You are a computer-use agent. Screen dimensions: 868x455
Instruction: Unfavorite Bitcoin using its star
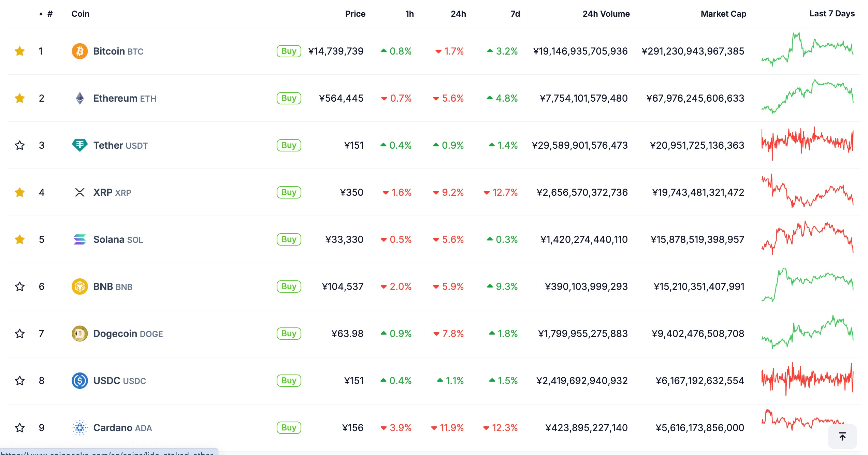[20, 51]
